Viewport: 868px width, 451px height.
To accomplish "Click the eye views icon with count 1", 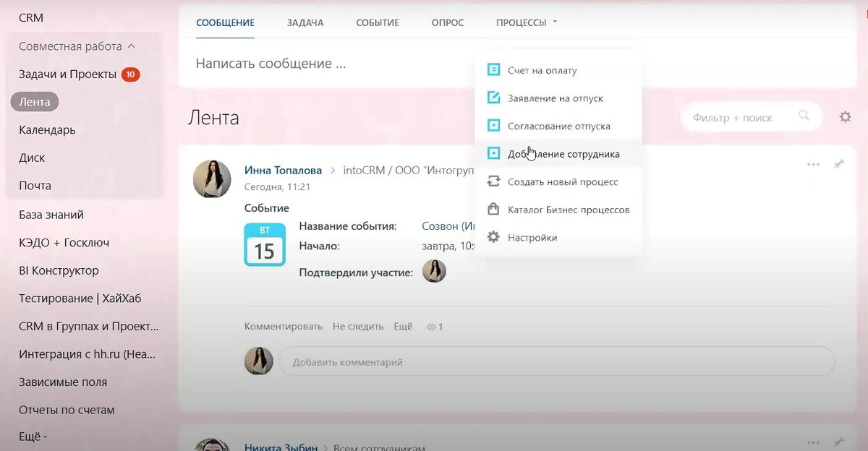I will [x=431, y=327].
